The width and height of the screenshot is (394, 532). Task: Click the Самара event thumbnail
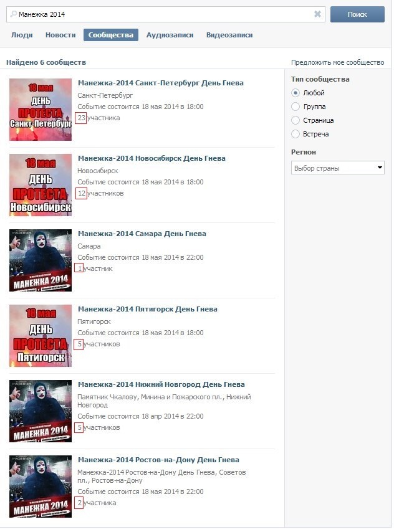click(x=41, y=260)
